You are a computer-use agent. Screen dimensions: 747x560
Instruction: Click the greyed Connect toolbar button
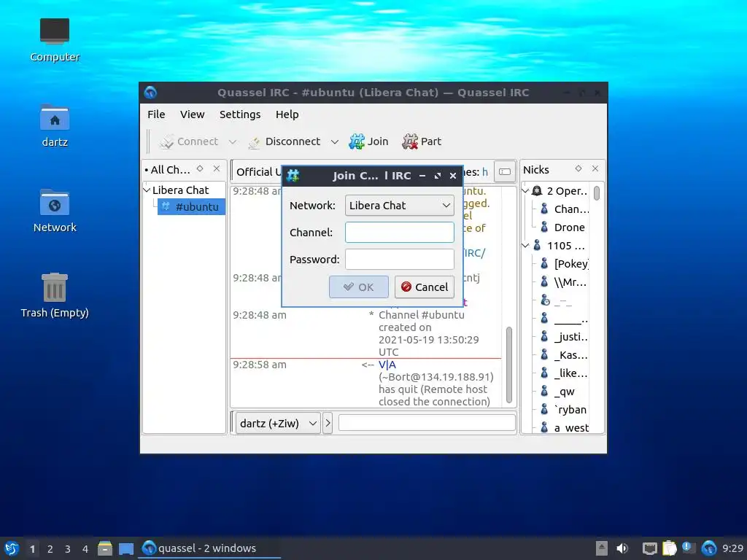tap(189, 141)
